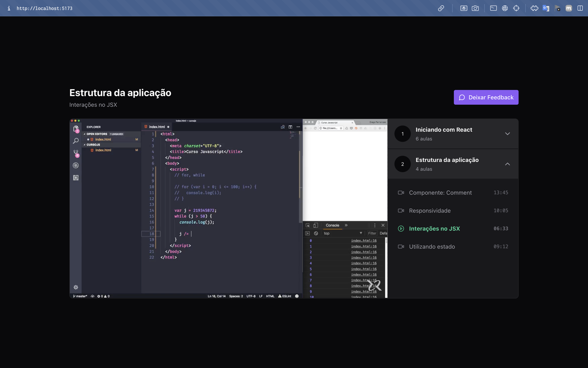Click the Deixar Feedback button
588x368 pixels.
pos(486,97)
